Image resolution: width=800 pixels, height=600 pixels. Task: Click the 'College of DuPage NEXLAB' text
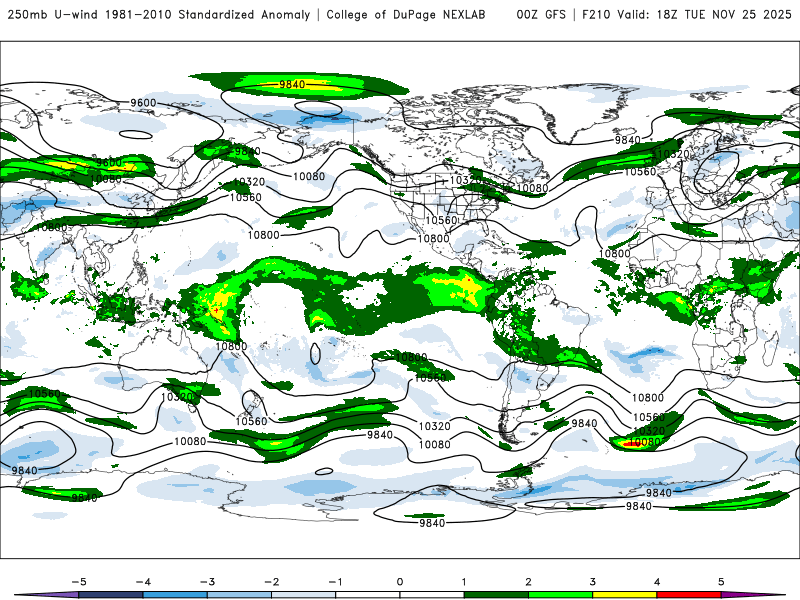tap(406, 15)
